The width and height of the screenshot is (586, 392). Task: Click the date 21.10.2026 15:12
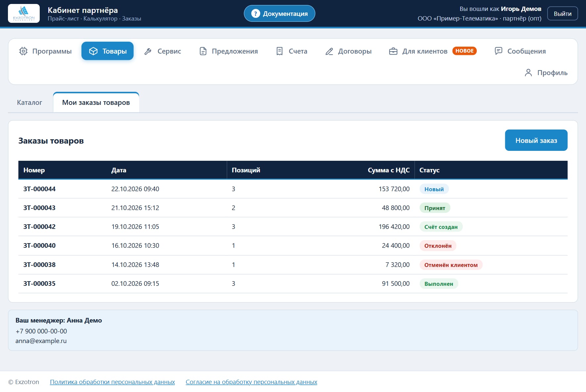(x=135, y=208)
